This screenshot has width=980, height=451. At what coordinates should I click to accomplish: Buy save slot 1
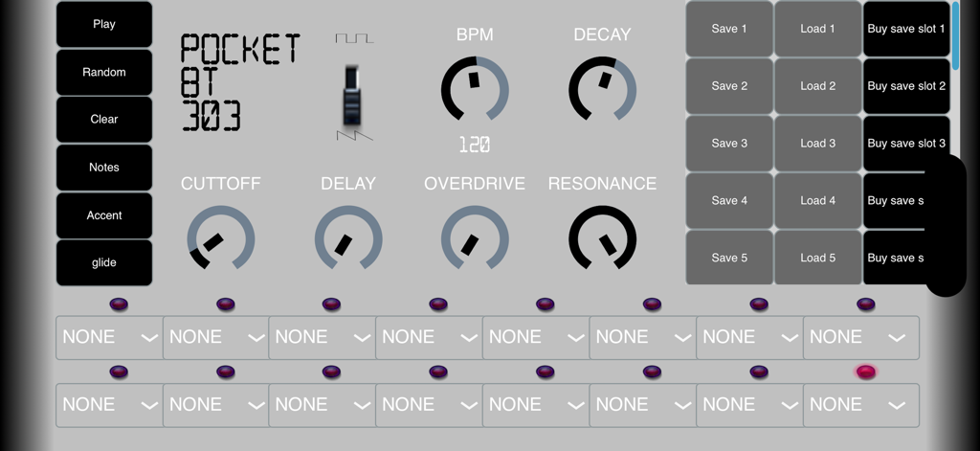pyautogui.click(x=906, y=29)
